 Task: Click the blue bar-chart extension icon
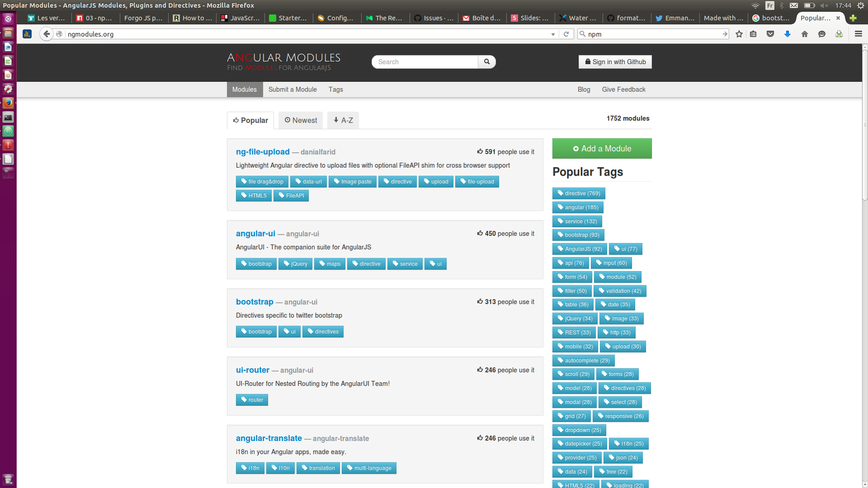point(27,34)
